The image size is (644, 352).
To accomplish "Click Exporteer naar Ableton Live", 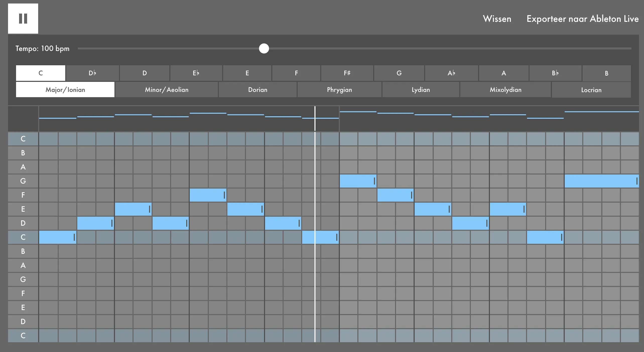I will 583,19.
